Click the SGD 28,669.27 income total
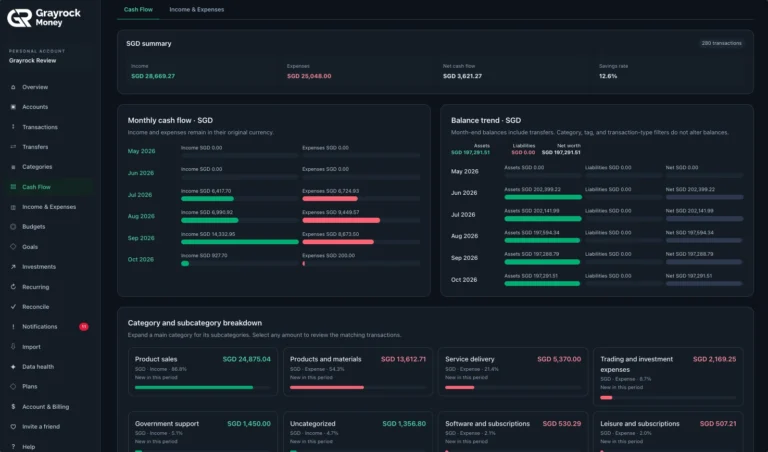The height and width of the screenshot is (452, 768). (153, 76)
